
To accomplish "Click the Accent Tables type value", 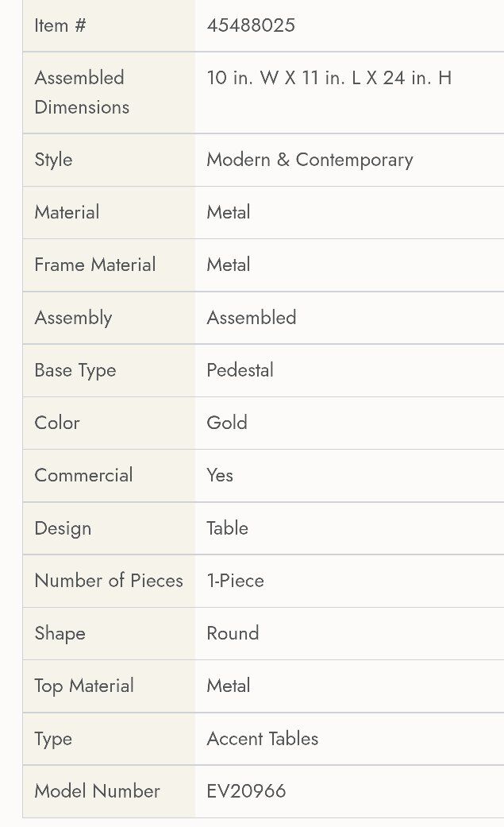I will tap(263, 739).
